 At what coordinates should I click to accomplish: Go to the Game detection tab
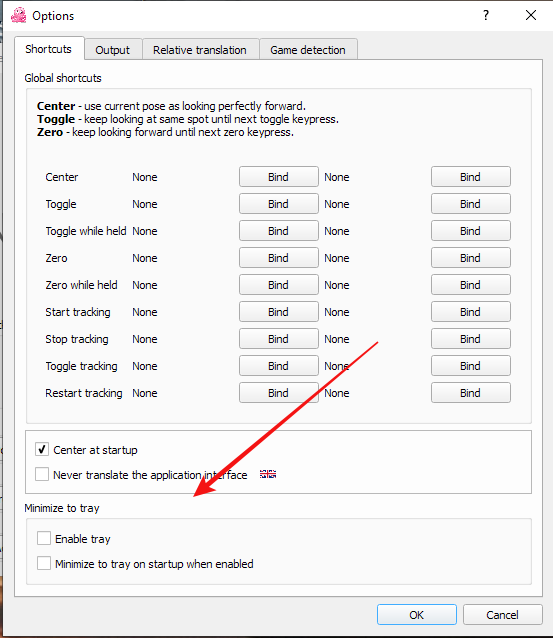pyautogui.click(x=308, y=50)
